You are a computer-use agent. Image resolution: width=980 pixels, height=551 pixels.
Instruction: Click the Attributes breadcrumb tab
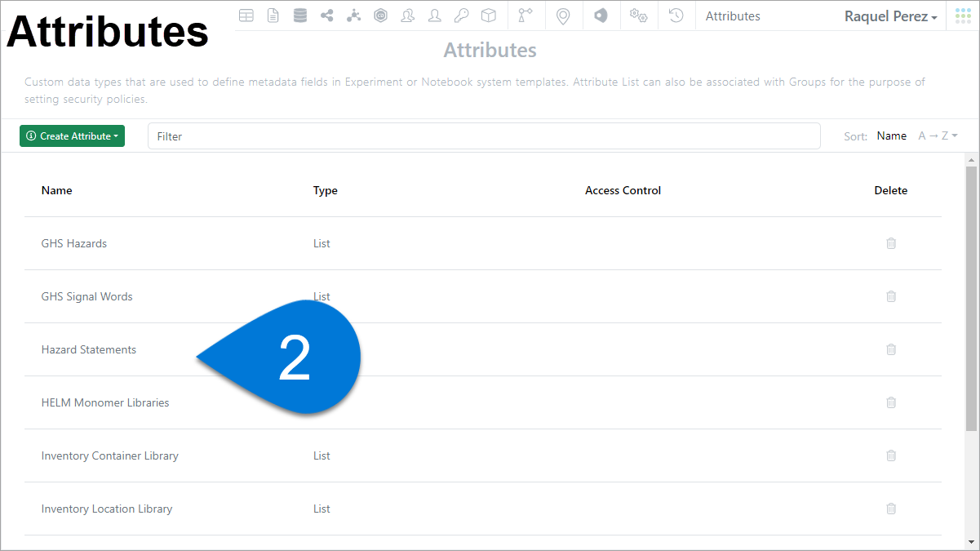click(733, 16)
